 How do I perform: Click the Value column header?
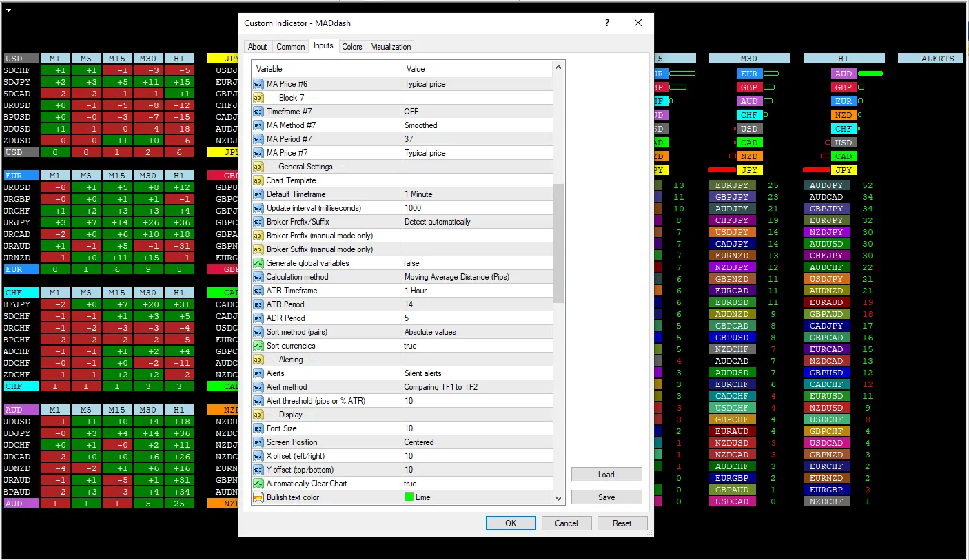pyautogui.click(x=477, y=69)
